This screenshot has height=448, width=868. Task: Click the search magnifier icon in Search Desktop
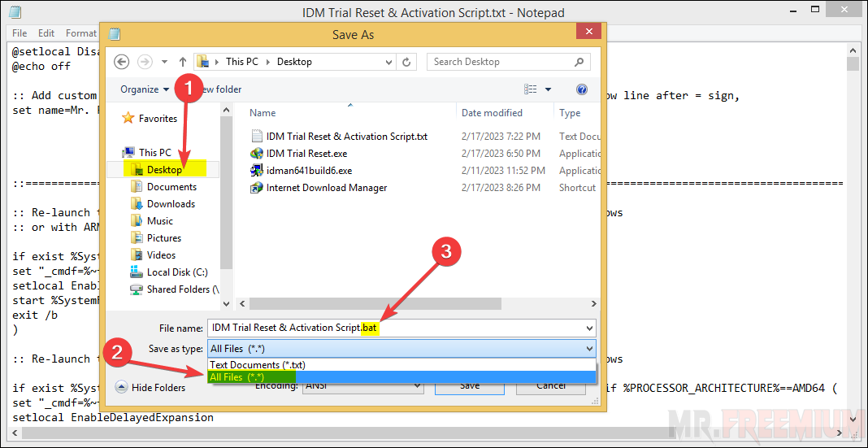tap(579, 62)
